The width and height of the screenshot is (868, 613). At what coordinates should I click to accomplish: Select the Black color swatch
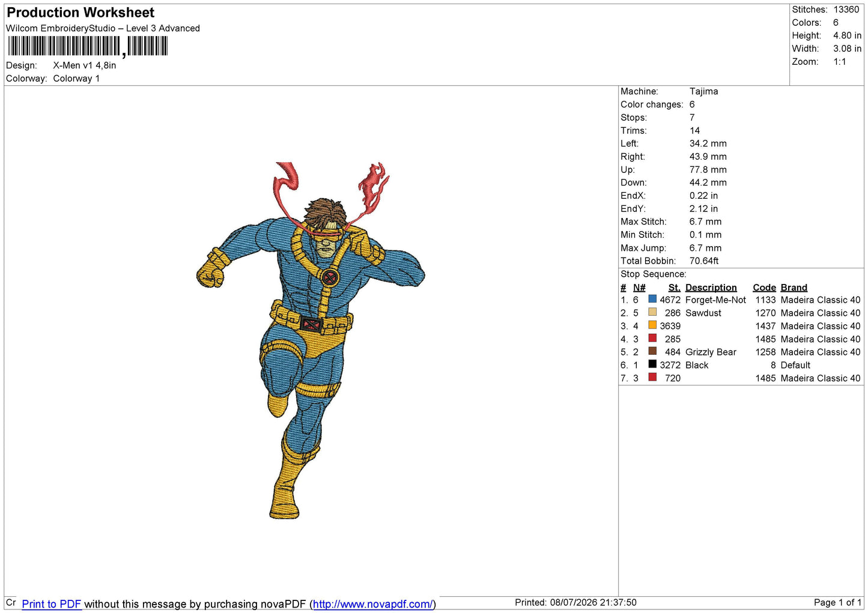[x=652, y=364]
